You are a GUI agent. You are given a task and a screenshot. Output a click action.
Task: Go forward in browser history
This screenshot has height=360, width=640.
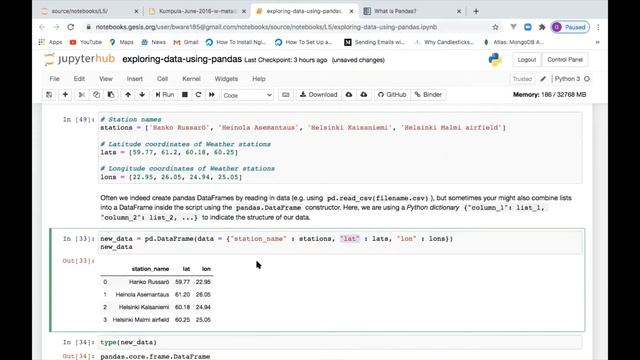click(x=56, y=27)
